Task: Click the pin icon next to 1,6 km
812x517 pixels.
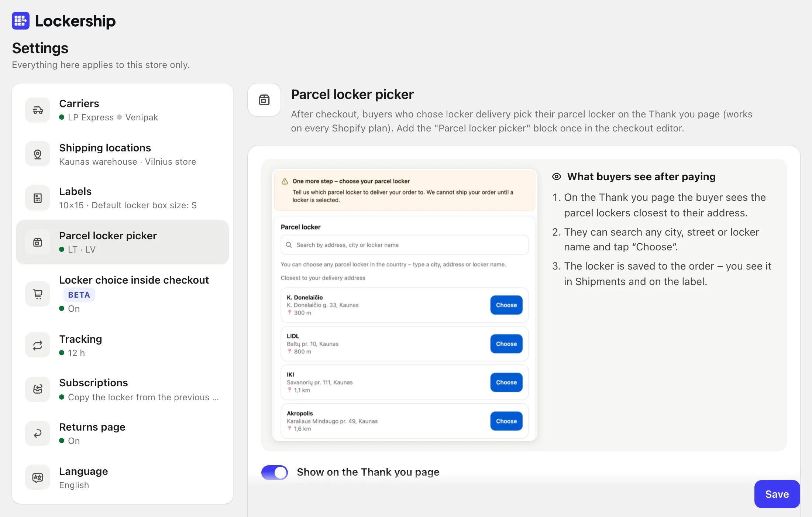Action: tap(290, 428)
